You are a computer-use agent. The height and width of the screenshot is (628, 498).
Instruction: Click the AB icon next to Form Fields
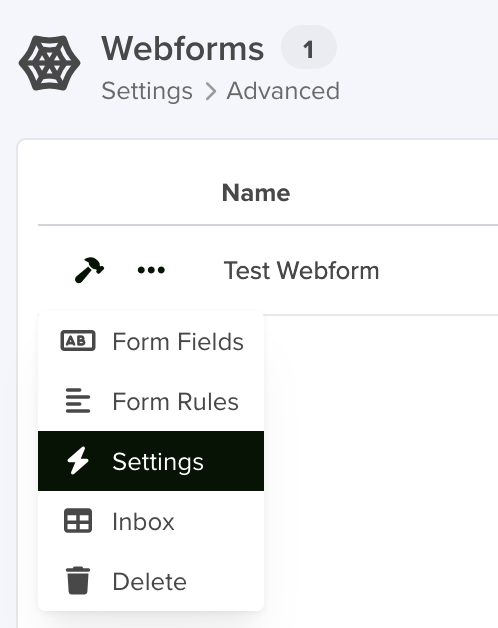[78, 341]
